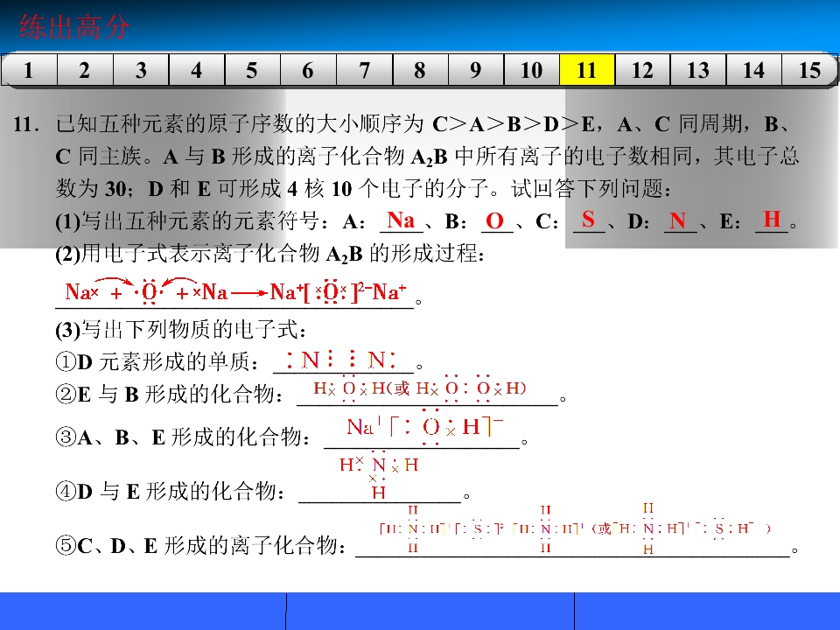Switch to question 5 tab
This screenshot has height=630, width=840.
[x=252, y=70]
